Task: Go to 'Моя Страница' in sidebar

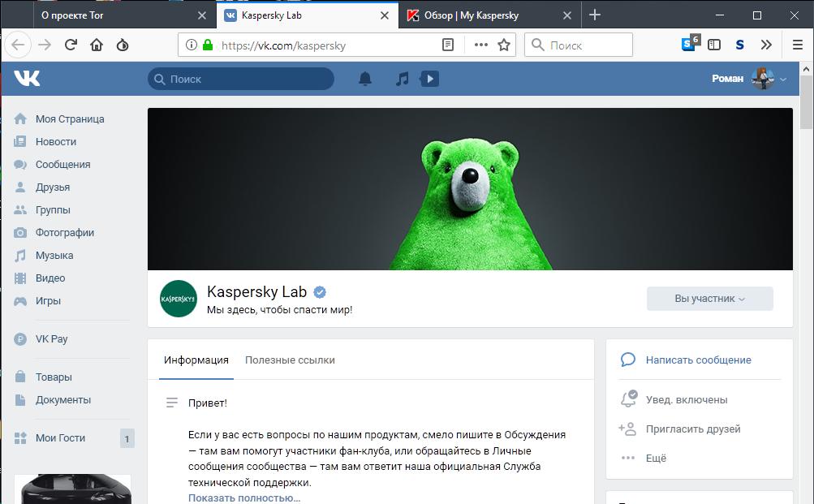Action: point(70,118)
